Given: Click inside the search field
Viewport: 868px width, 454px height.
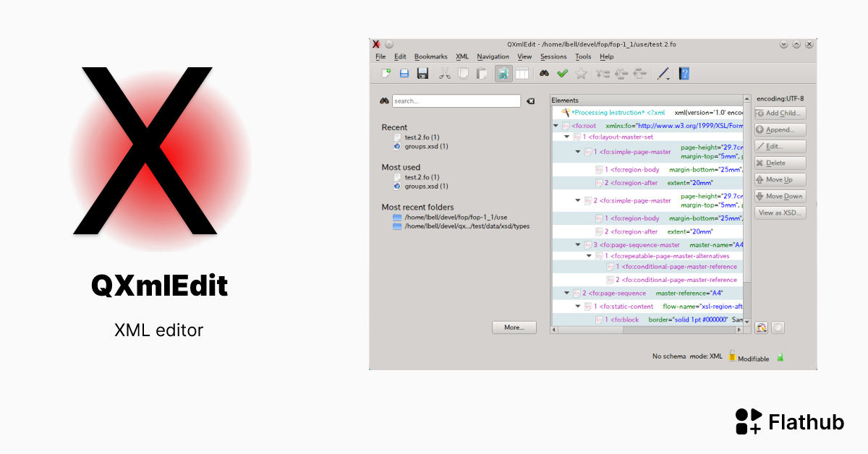Looking at the screenshot, I should [456, 100].
